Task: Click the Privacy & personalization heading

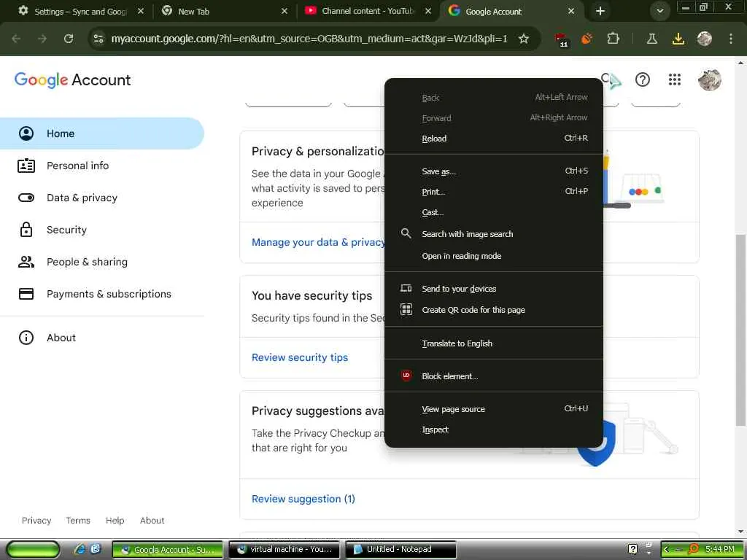Action: 318,152
